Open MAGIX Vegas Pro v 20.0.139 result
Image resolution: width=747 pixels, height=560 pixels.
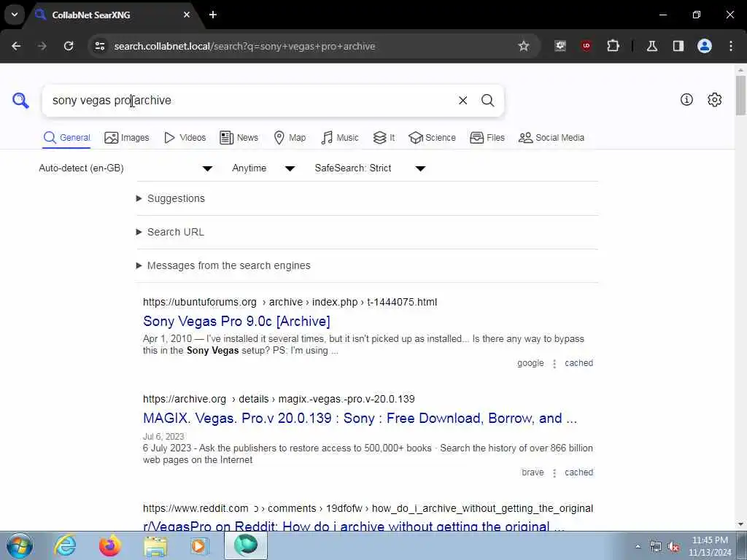click(x=360, y=418)
